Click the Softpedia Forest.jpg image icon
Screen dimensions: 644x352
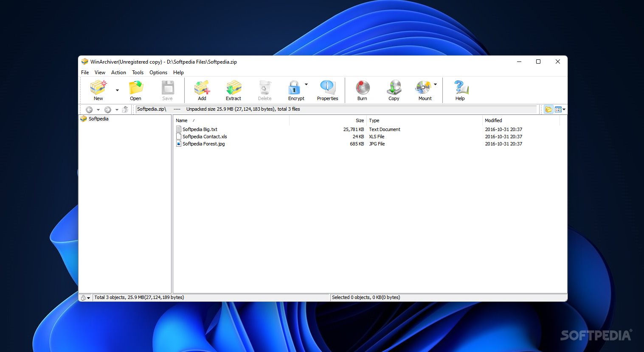179,144
